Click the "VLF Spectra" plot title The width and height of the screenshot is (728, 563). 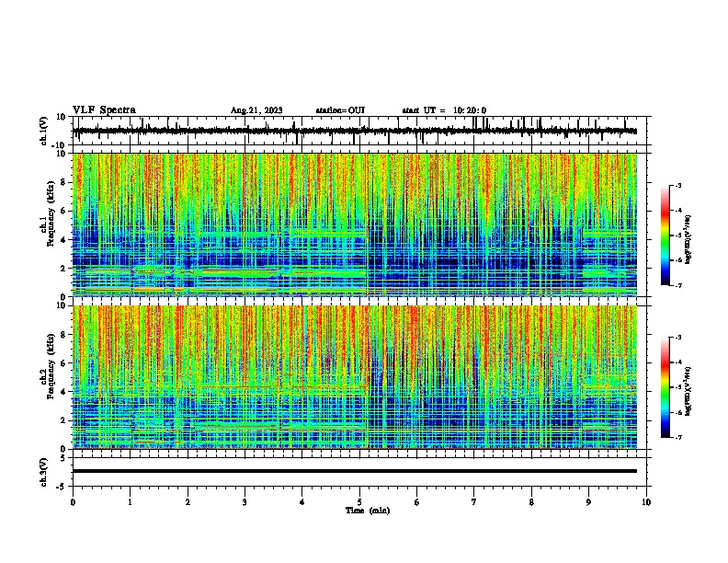click(x=104, y=110)
